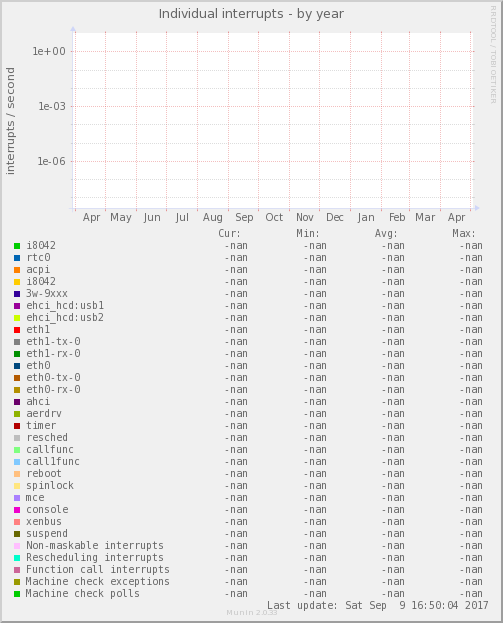Click the Last update timestamp text
503x623 pixels.
377,606
